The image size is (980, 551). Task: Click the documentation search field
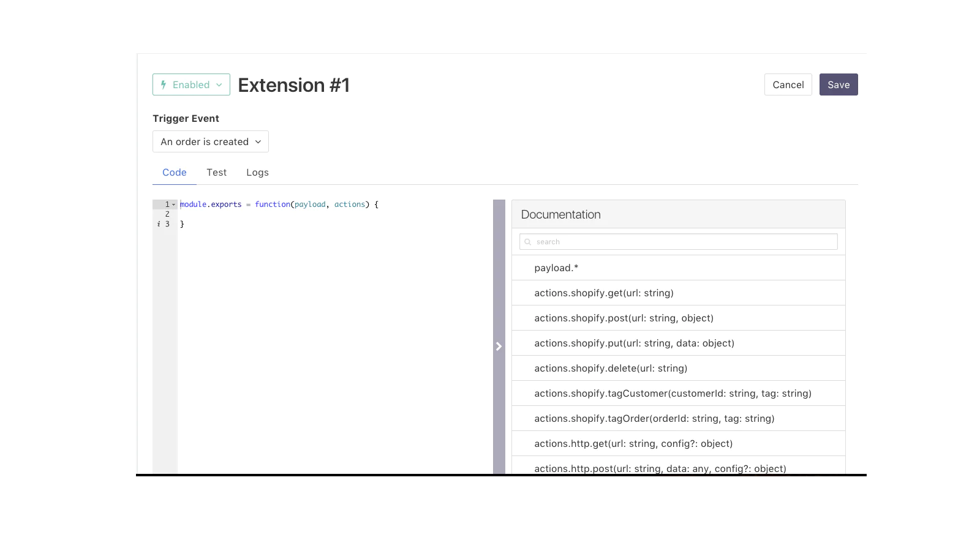pyautogui.click(x=679, y=242)
